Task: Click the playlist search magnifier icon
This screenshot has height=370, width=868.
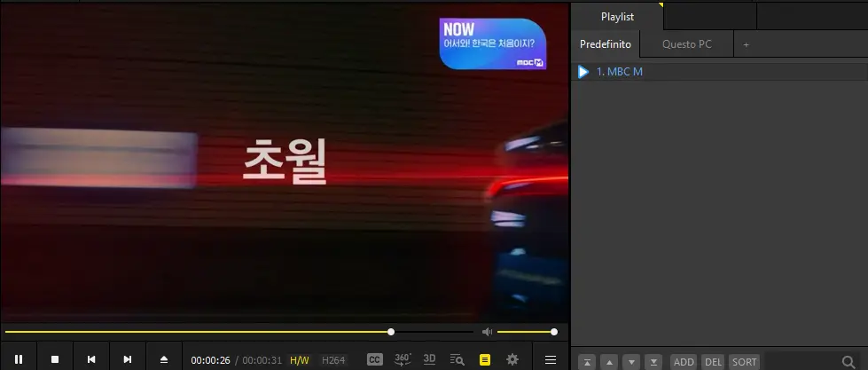Action: 848,362
